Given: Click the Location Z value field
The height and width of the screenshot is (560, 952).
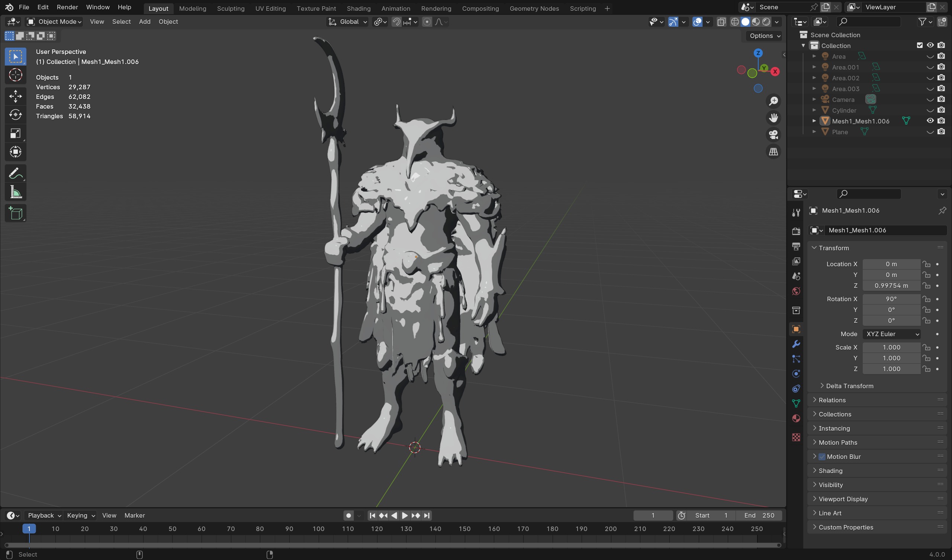Looking at the screenshot, I should [891, 286].
